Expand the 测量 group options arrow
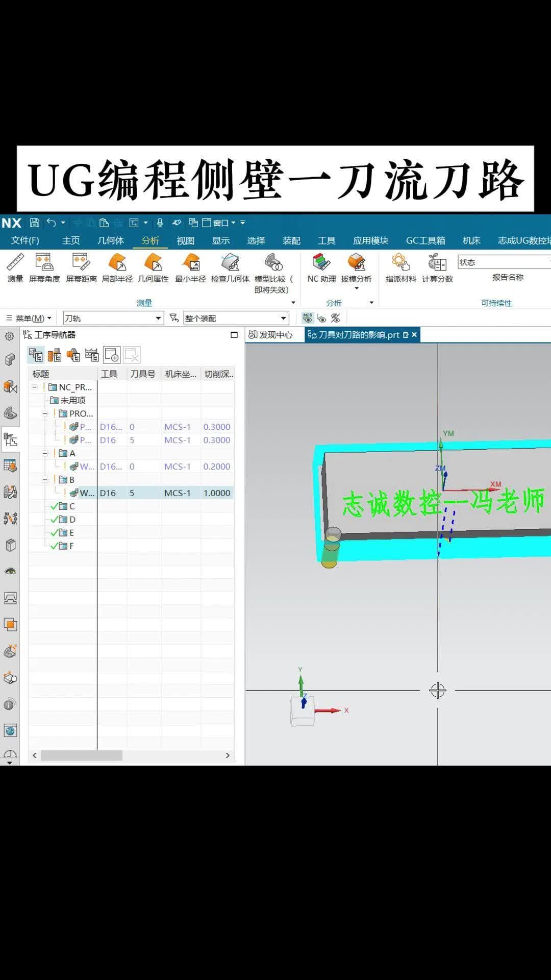551x980 pixels. coord(293,303)
